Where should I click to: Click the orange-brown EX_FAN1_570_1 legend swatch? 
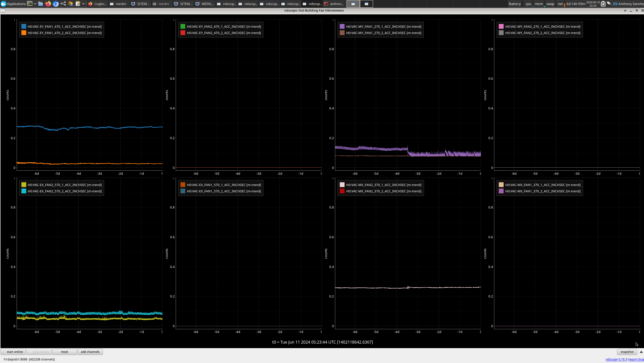point(183,185)
